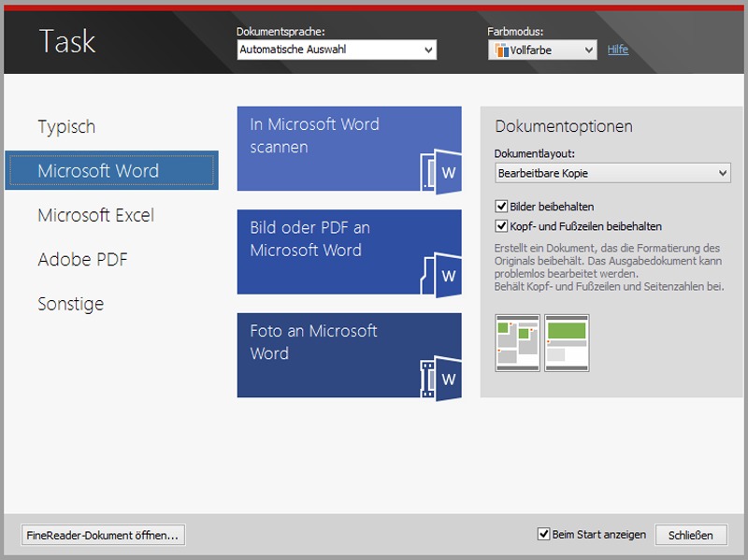Open the Dokumentsprache dropdown

coord(337,50)
